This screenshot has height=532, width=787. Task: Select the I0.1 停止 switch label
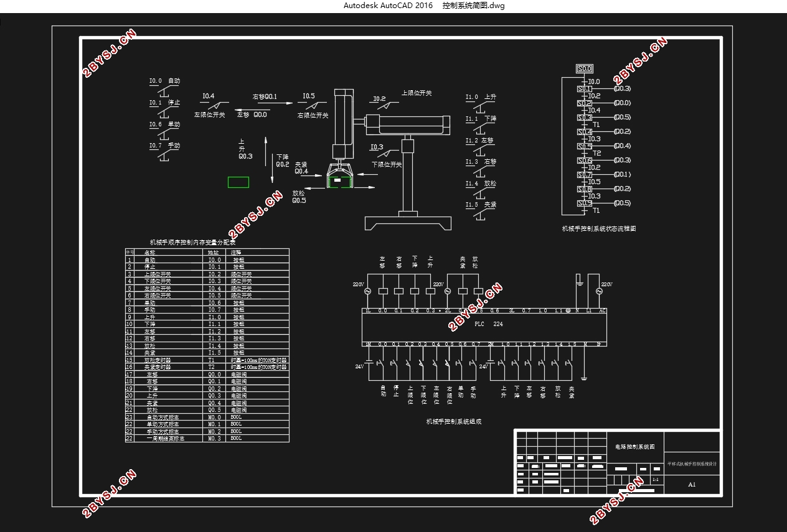coord(164,103)
